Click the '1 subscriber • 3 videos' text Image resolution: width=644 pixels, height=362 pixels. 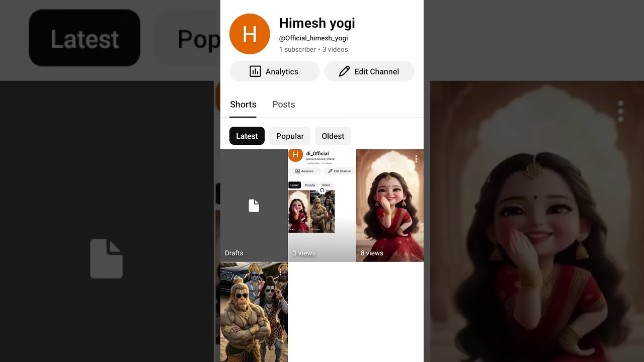pyautogui.click(x=313, y=49)
